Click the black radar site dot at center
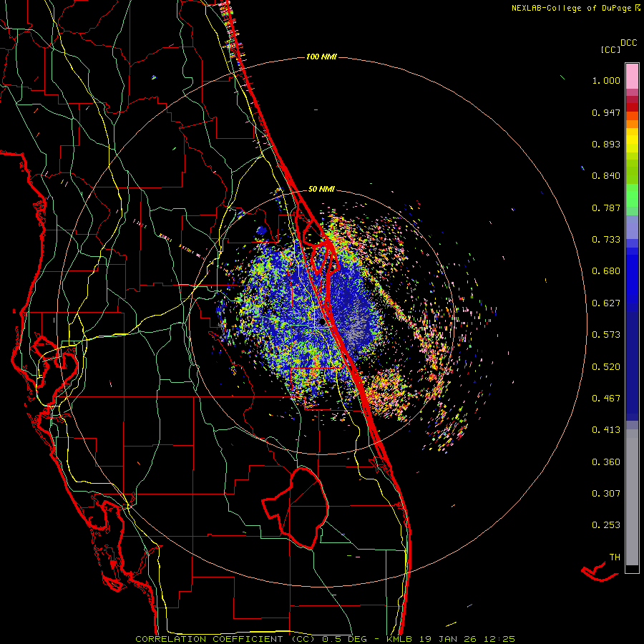 (x=322, y=323)
